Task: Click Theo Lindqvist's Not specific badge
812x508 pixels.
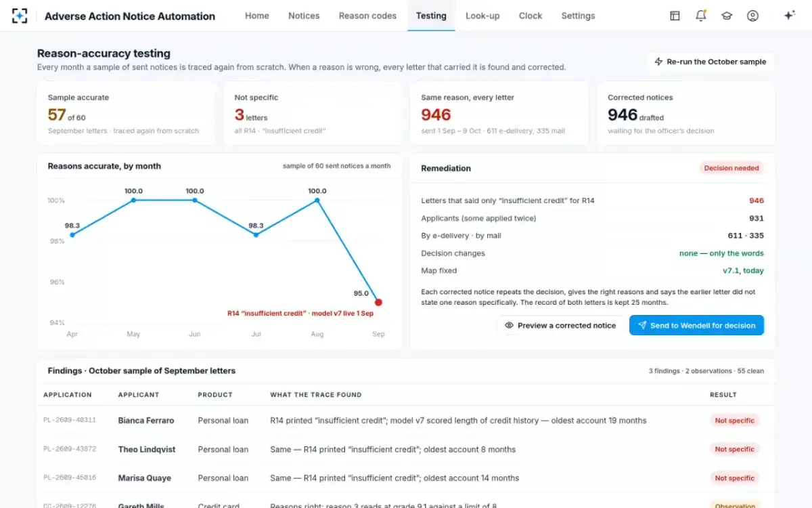Action: 734,449
